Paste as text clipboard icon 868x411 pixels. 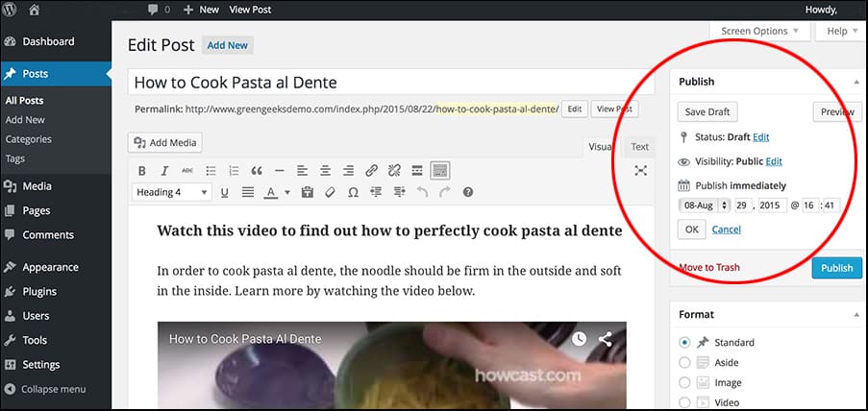[308, 192]
